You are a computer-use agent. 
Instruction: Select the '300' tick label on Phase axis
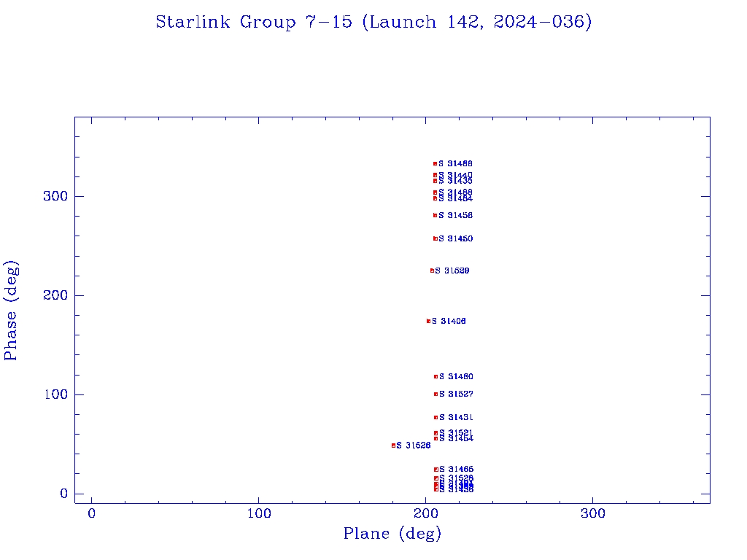pyautogui.click(x=55, y=196)
